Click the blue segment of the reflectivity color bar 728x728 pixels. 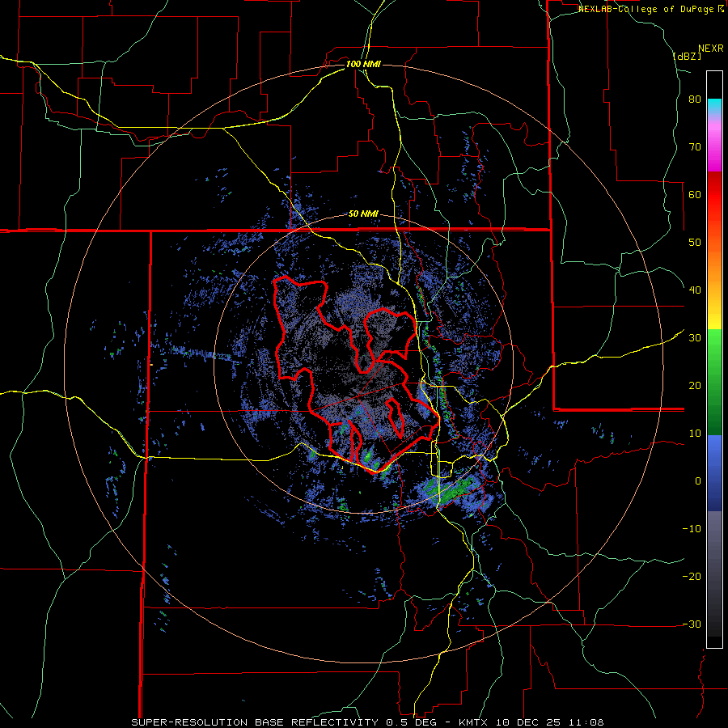tap(714, 473)
